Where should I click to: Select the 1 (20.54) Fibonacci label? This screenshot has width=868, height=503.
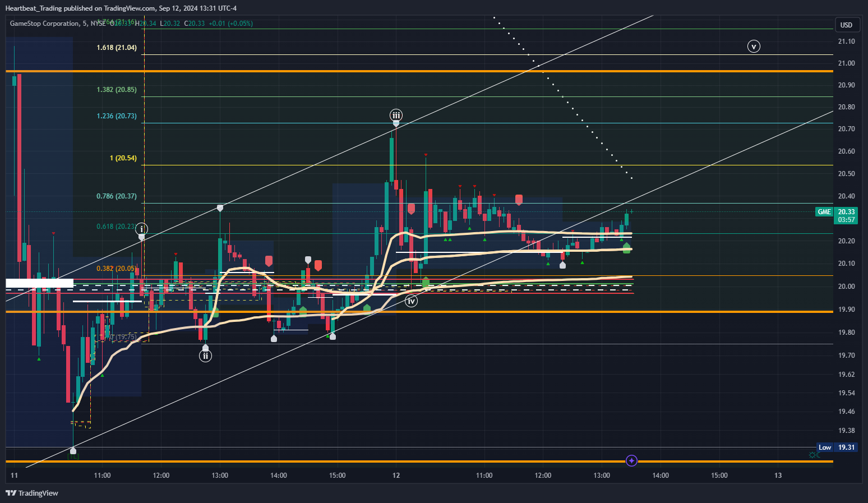[123, 158]
